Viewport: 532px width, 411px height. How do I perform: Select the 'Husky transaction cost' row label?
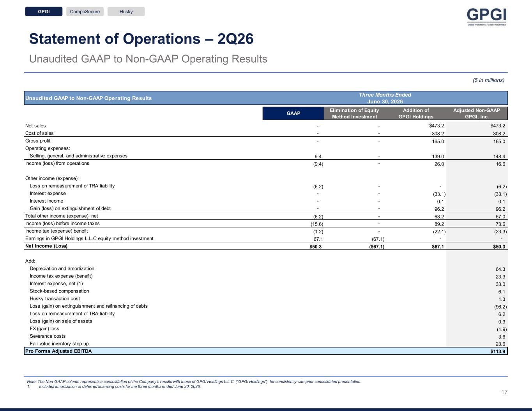[x=55, y=299]
